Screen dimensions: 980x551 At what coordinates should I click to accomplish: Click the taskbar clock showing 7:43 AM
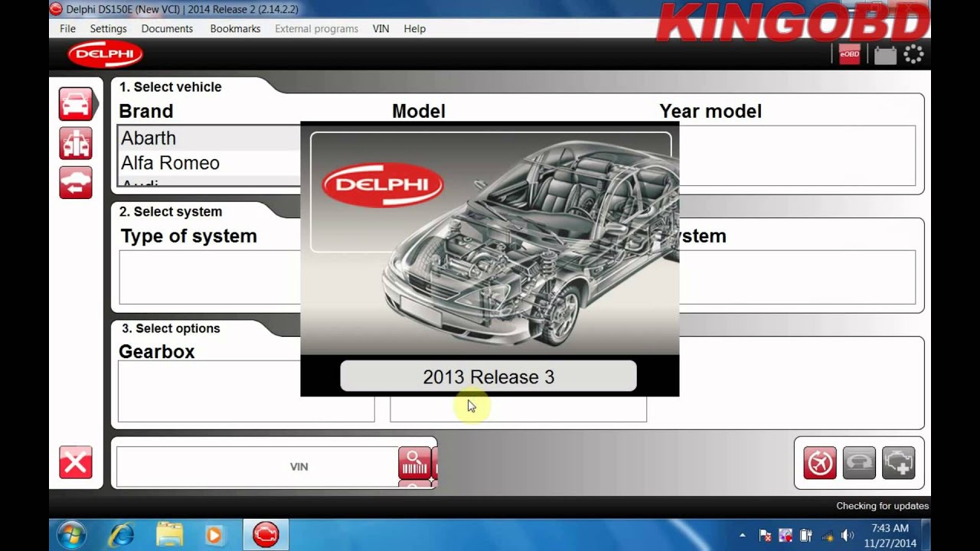(890, 535)
